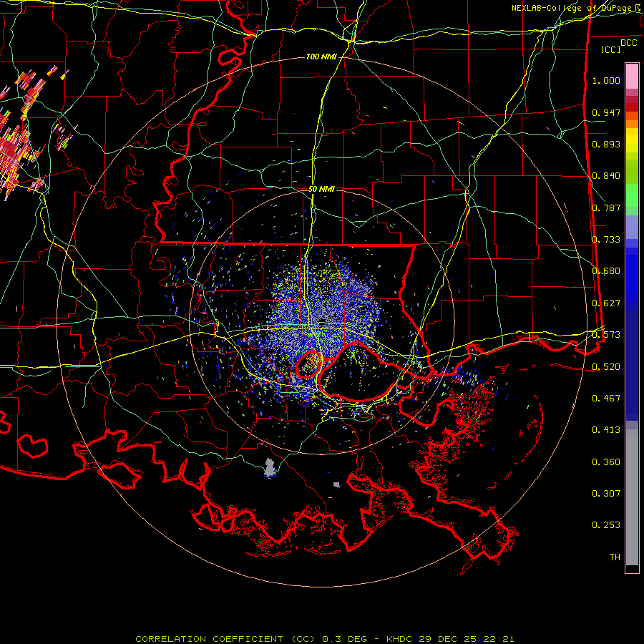Viewport: 644px width, 644px height.
Task: Click the 1.000 value on the legend
Action: (606, 80)
